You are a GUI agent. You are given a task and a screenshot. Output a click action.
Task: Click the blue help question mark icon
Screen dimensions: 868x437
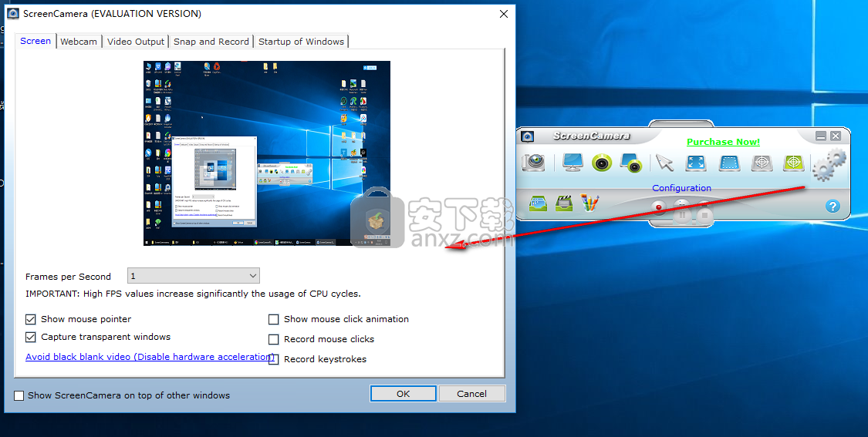tap(833, 207)
